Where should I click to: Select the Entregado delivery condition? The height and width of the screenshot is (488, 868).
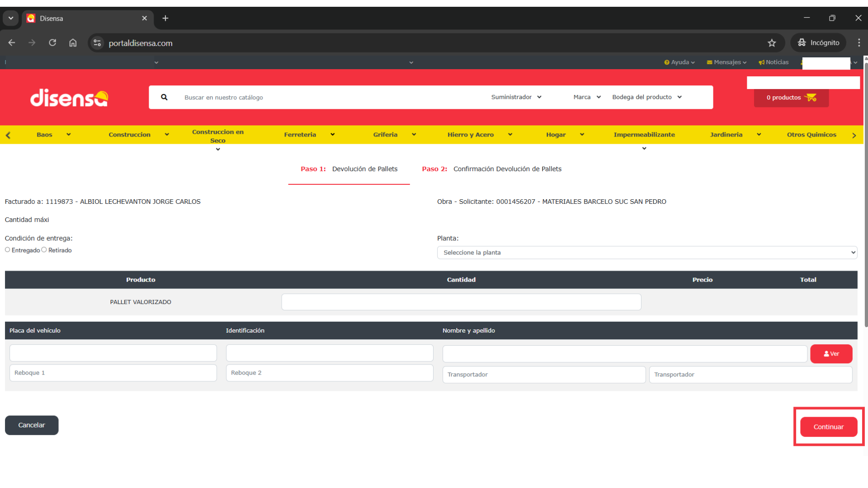(8, 250)
